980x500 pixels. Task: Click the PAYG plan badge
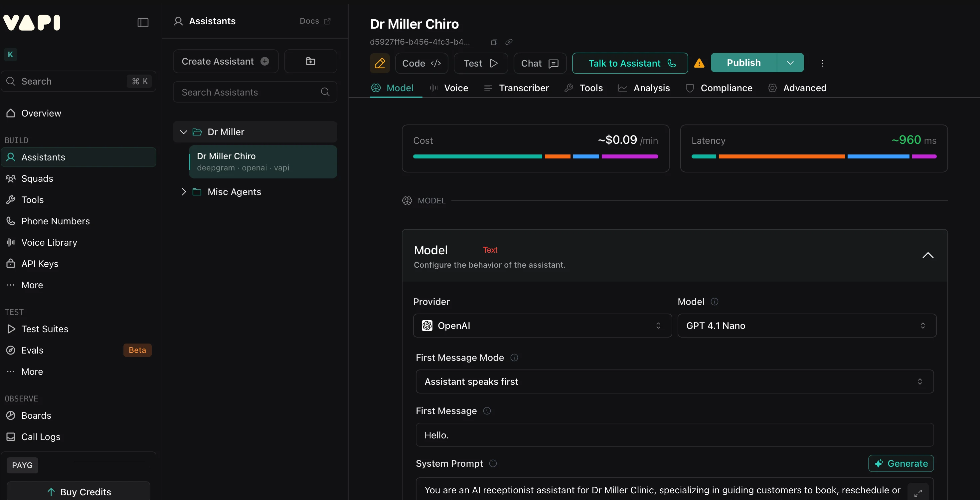[22, 465]
